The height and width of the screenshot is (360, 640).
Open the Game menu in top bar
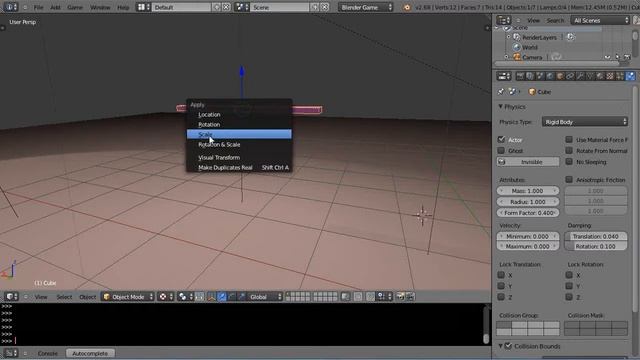(x=75, y=7)
